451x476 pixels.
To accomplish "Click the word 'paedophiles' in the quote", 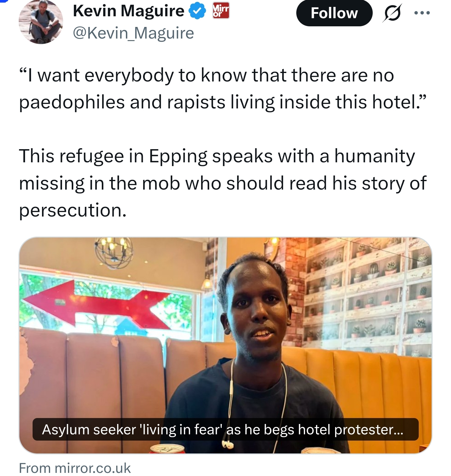I will 72,102.
